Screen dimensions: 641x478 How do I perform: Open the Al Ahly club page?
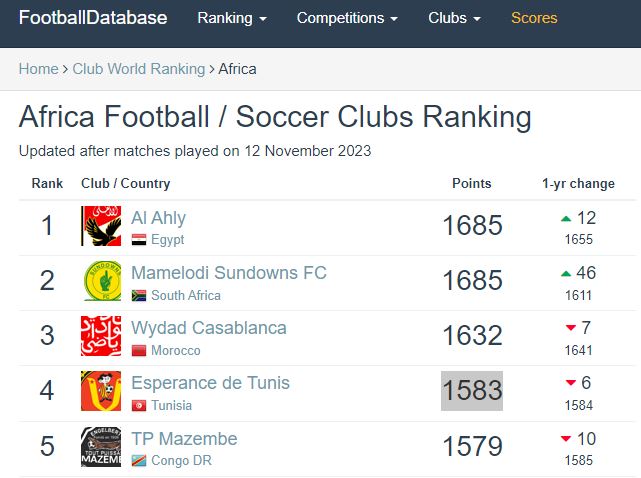click(158, 217)
